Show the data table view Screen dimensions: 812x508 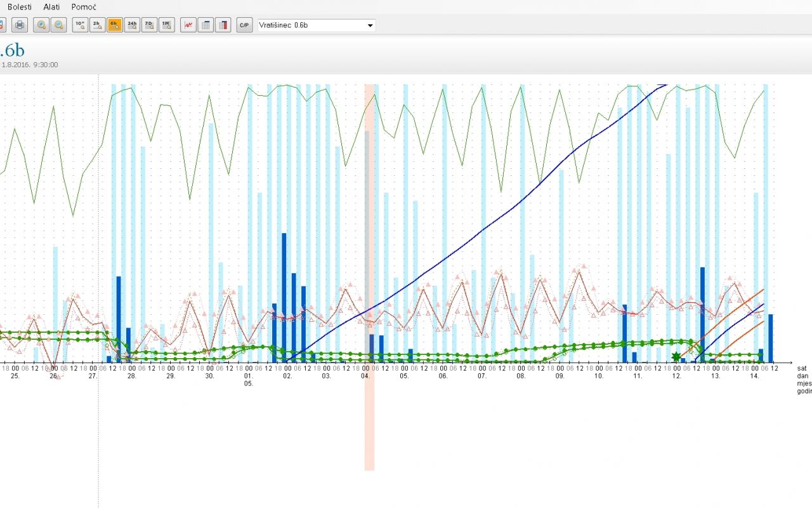206,25
